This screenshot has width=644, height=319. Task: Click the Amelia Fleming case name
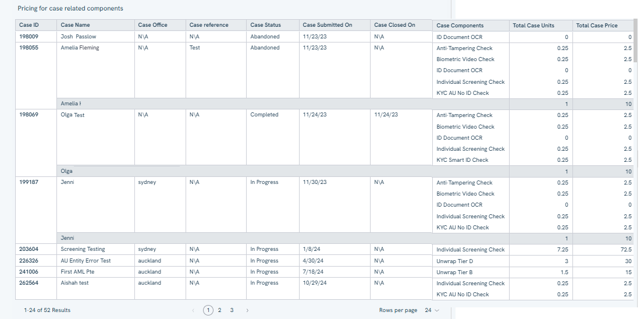tap(80, 48)
